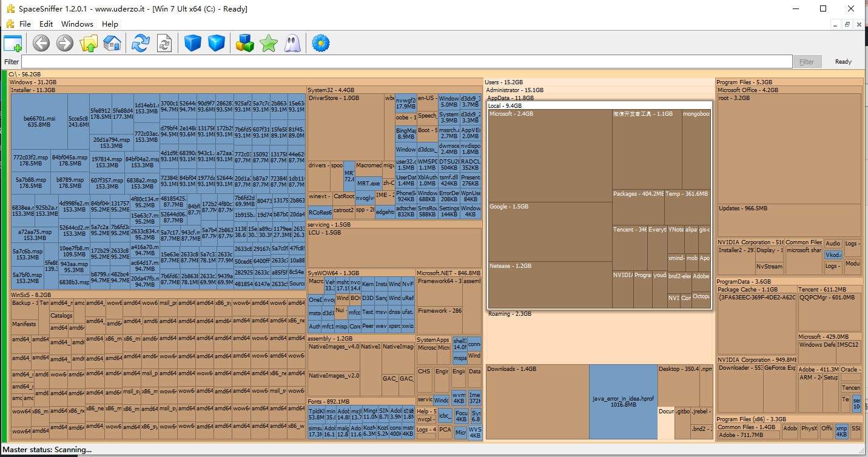This screenshot has width=868, height=457.
Task: Go forward with the right arrow icon
Action: [x=65, y=43]
